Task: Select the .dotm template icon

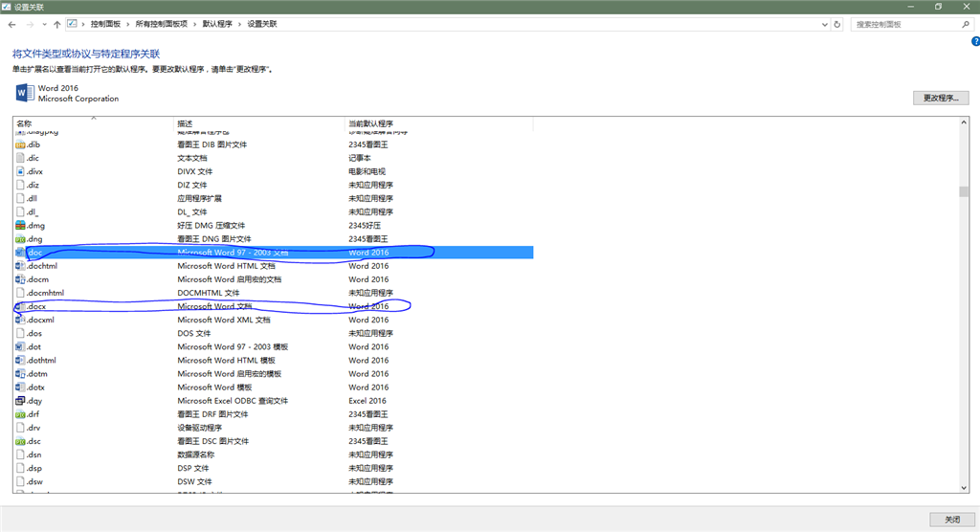Action: [20, 374]
